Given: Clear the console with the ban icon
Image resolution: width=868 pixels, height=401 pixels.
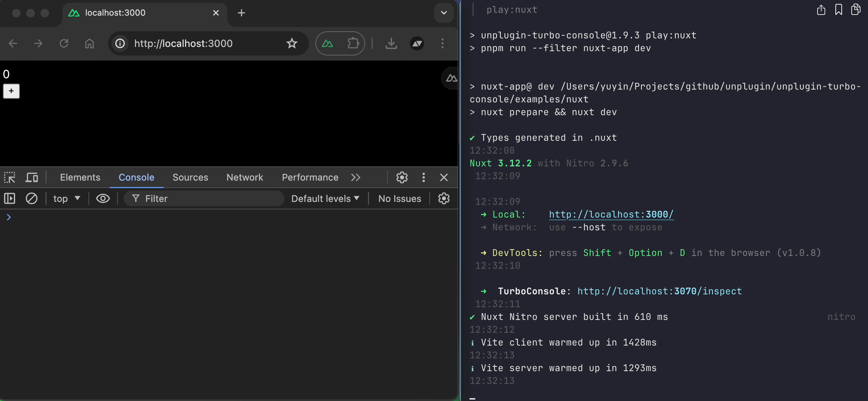Looking at the screenshot, I should (x=32, y=198).
